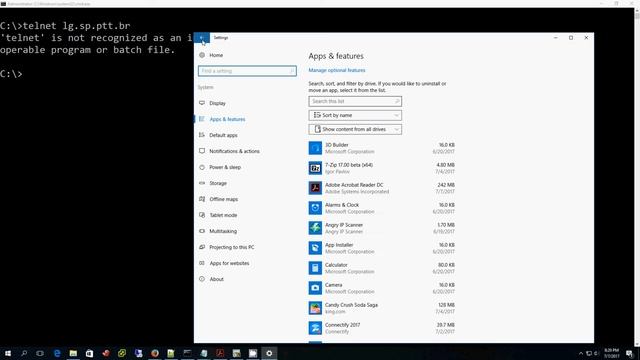640x360 pixels.
Task: Open Task View on taskbar
Action: click(x=40, y=353)
